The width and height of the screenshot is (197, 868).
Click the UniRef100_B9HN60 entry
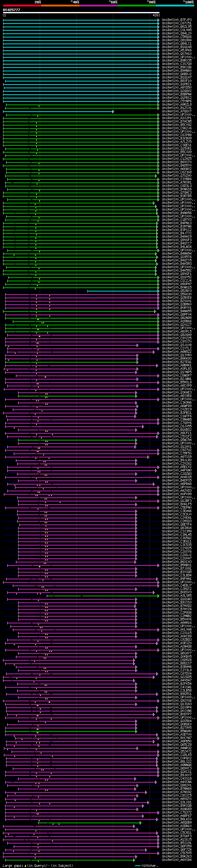tap(177, 71)
